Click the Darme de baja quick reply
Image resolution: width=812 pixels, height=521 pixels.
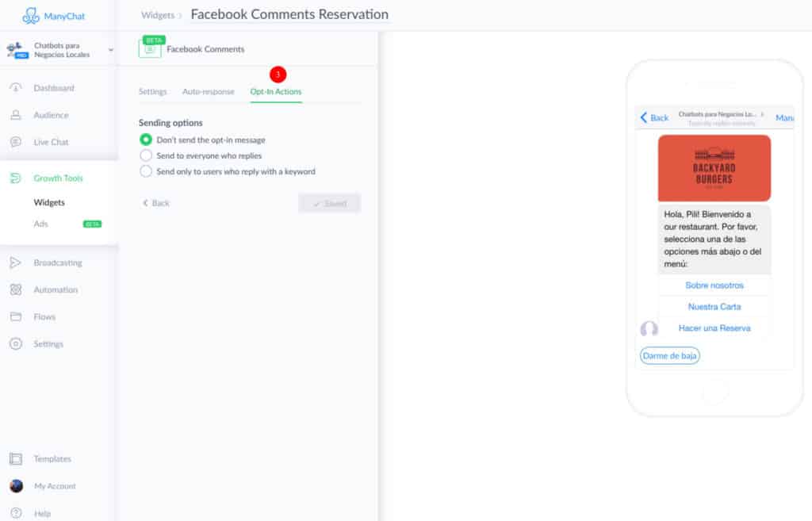(669, 356)
